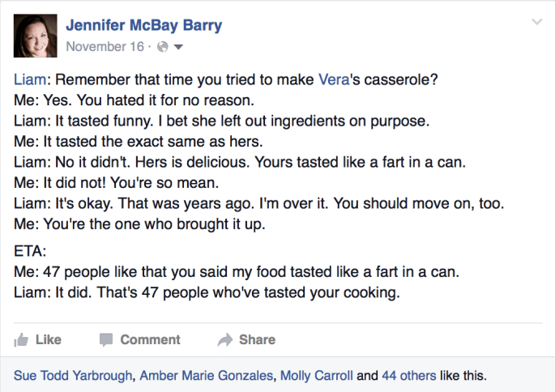Open the tagged Liam profile link
Image resolution: width=555 pixels, height=392 pixels.
click(28, 80)
